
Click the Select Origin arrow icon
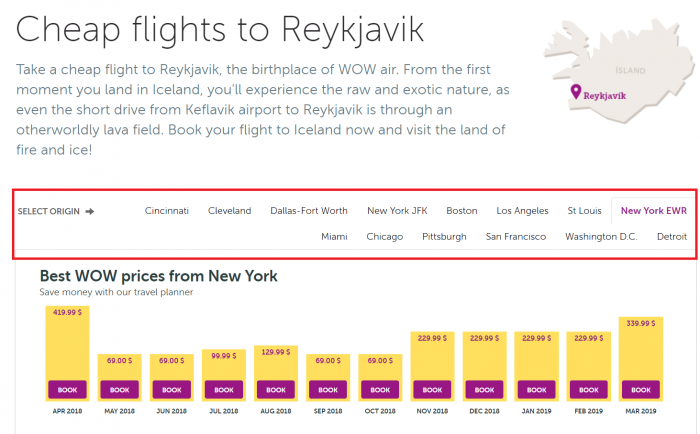pos(90,211)
